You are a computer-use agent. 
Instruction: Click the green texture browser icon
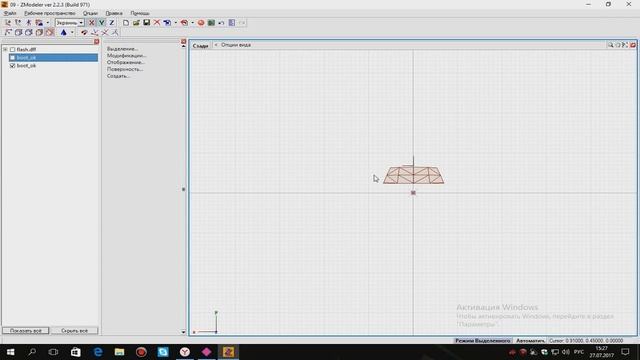[x=211, y=23]
